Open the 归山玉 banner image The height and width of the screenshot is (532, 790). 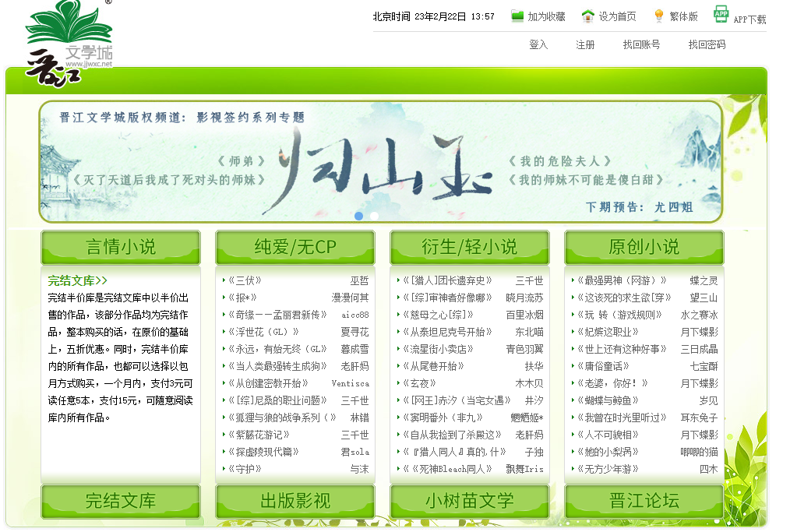[381, 162]
